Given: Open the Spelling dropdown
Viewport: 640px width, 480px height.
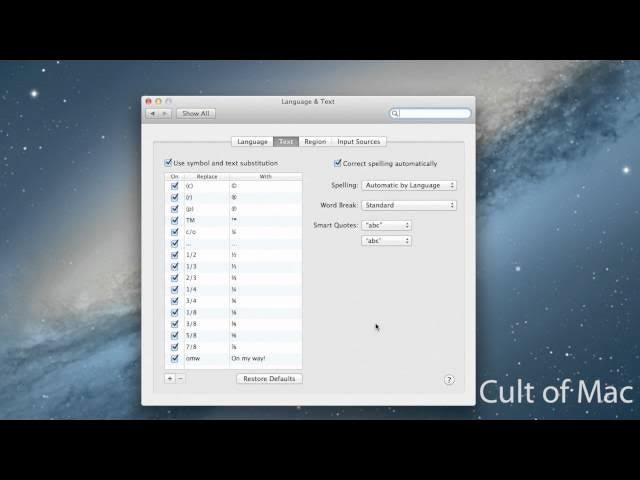Looking at the screenshot, I should (x=408, y=185).
